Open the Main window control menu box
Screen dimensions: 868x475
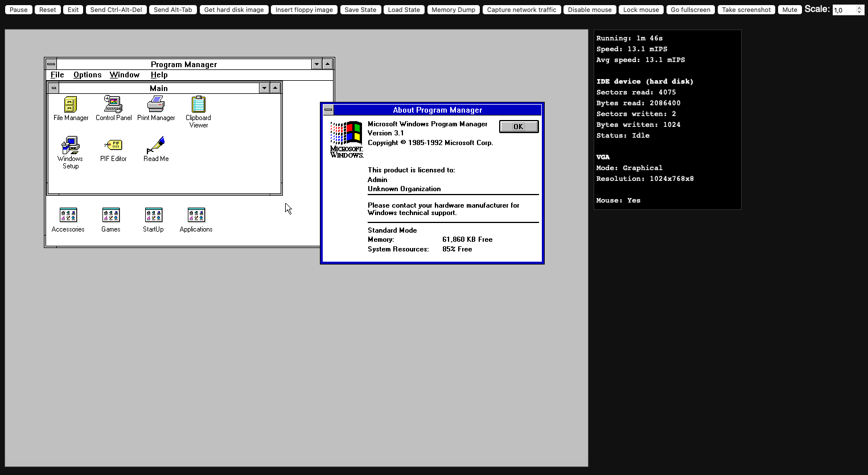54,88
